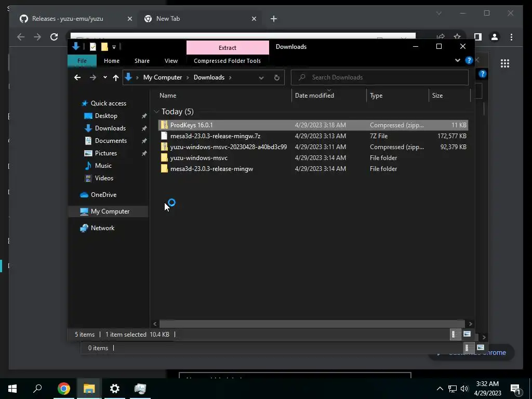Click the Extract contextual tab
Screen dimensions: 532x399
pos(228,47)
